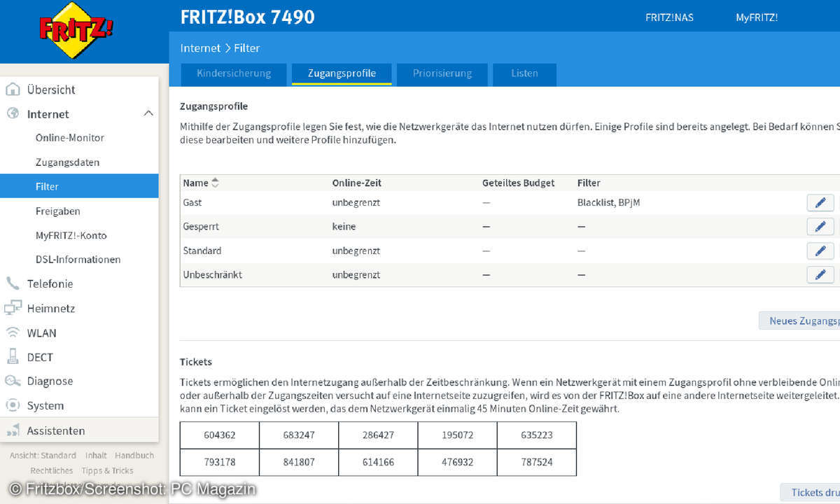Image resolution: width=840 pixels, height=504 pixels.
Task: Switch to the Priorisierung tab
Action: pyautogui.click(x=442, y=73)
